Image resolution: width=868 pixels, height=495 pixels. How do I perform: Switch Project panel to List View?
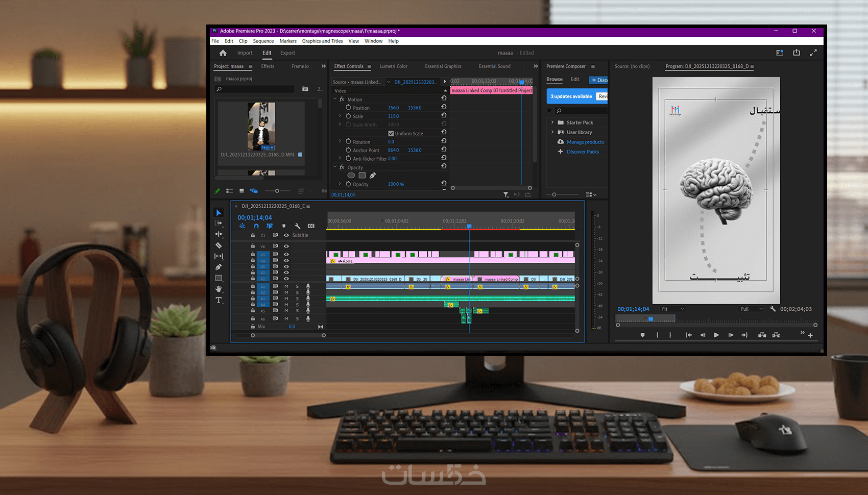coord(230,191)
